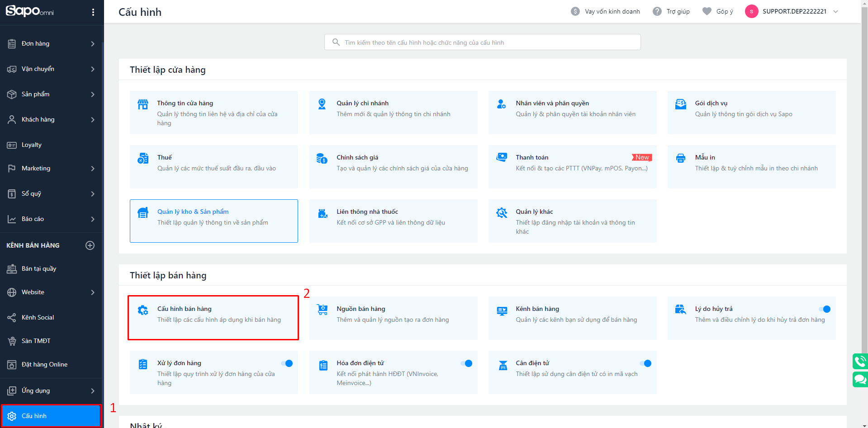This screenshot has height=428, width=868.
Task: Click the Nhân viên và phân quyền icon
Action: tap(501, 104)
